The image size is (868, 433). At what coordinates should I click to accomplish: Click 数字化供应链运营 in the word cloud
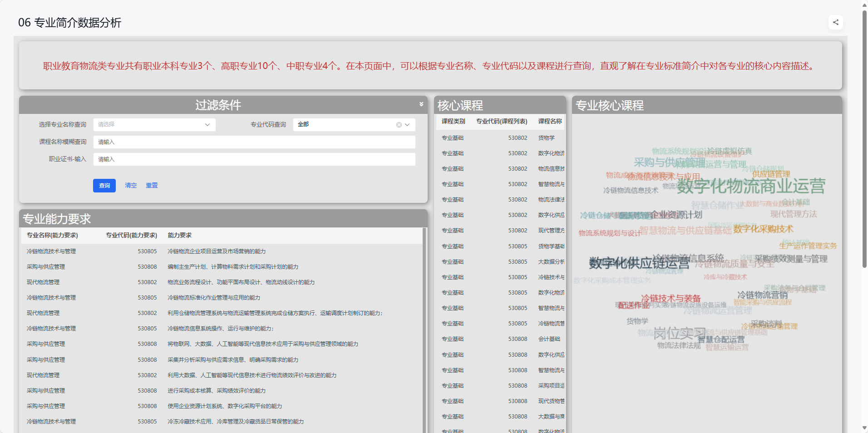coord(639,263)
